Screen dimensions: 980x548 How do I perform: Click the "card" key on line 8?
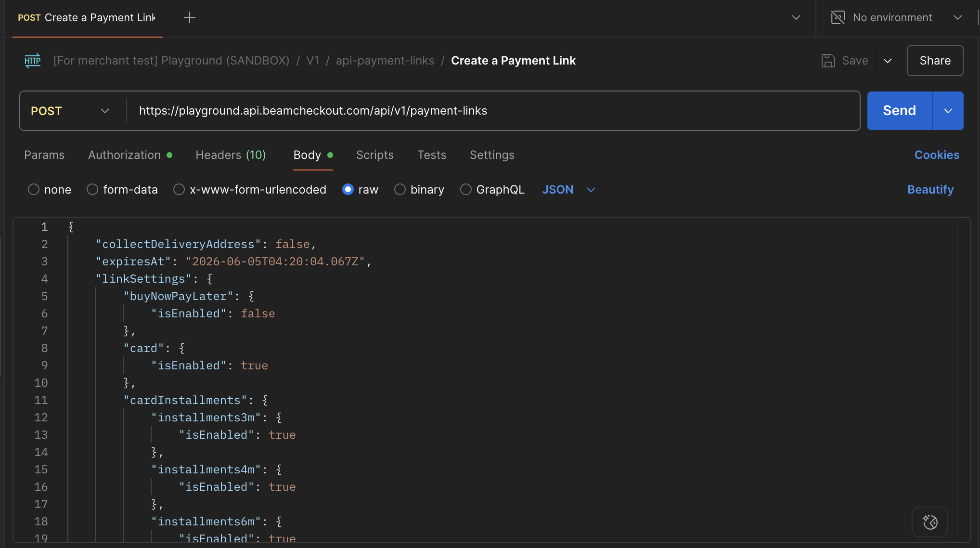tap(143, 348)
